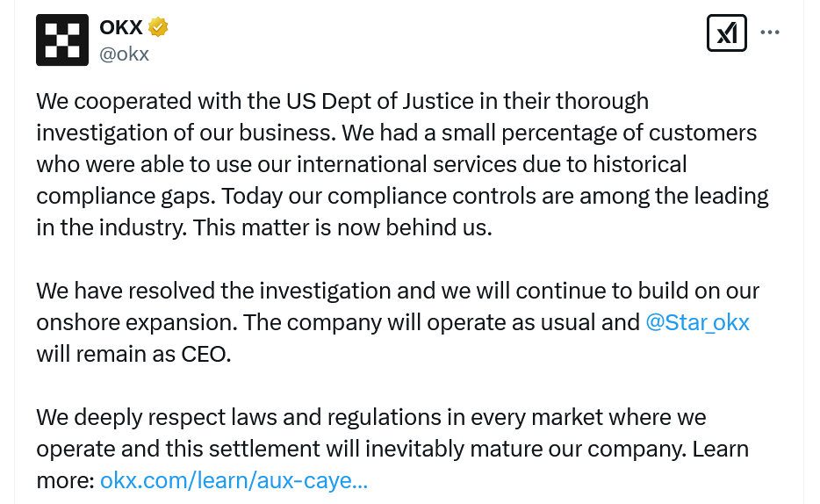
Task: Click the OKX display name
Action: (x=121, y=27)
